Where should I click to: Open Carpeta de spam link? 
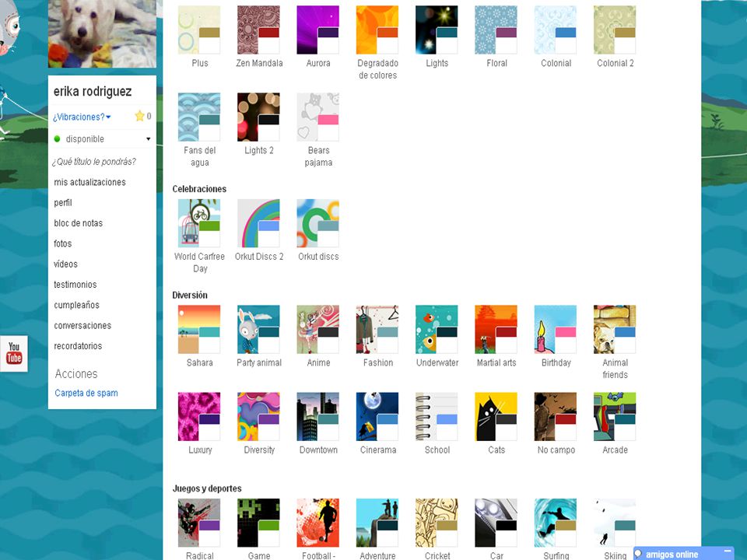pyautogui.click(x=86, y=394)
